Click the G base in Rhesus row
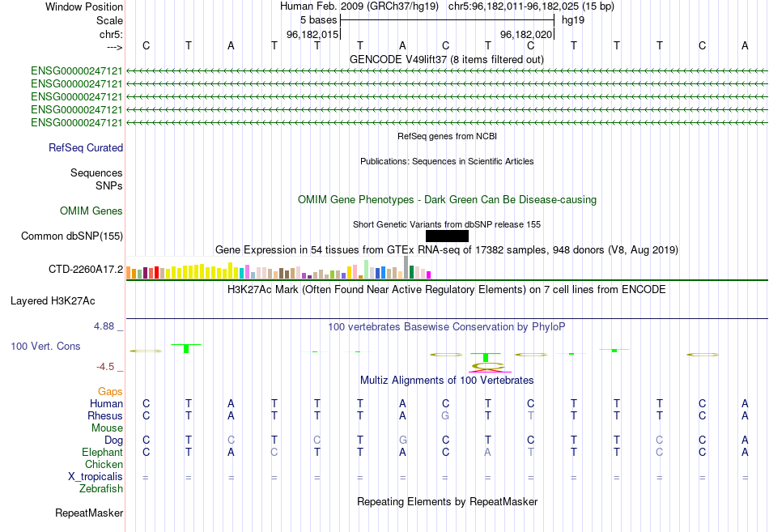Image resolution: width=769 pixels, height=532 pixels. [445, 415]
